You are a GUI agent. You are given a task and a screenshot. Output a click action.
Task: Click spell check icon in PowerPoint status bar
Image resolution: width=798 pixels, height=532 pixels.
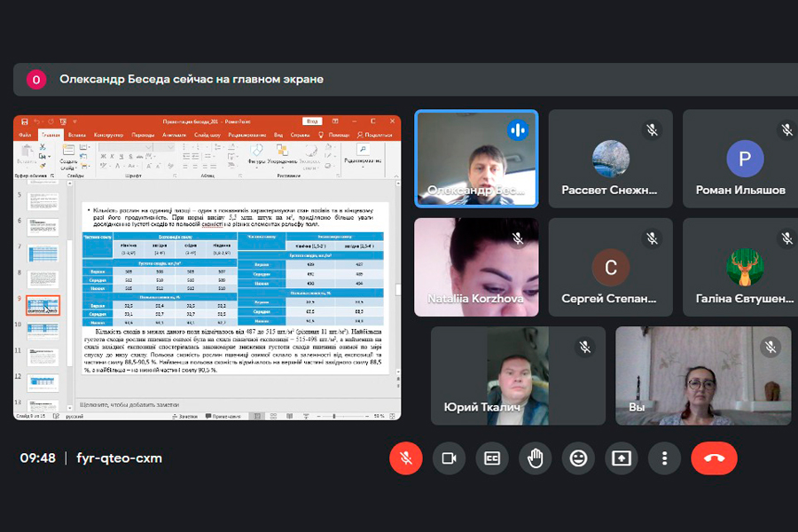pyautogui.click(x=56, y=416)
